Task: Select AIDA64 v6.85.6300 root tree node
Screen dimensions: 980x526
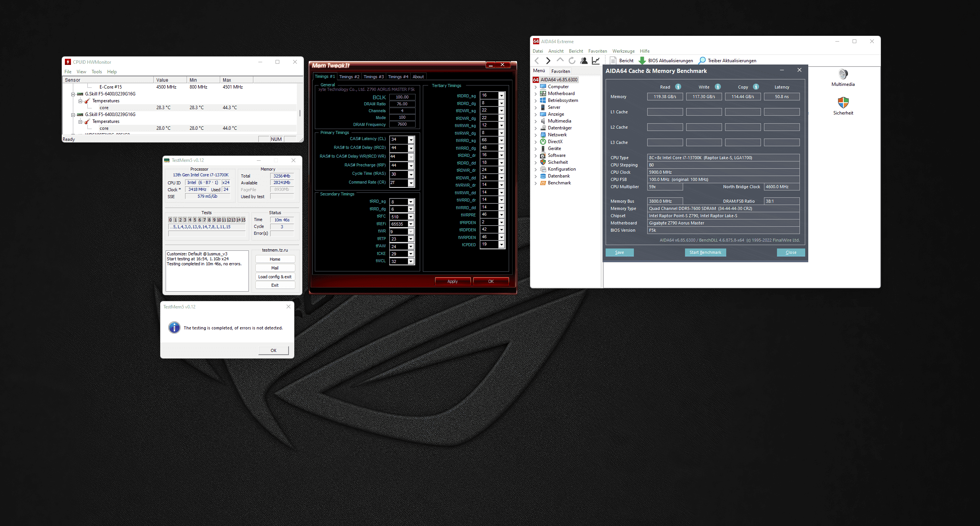Action: tap(555, 80)
